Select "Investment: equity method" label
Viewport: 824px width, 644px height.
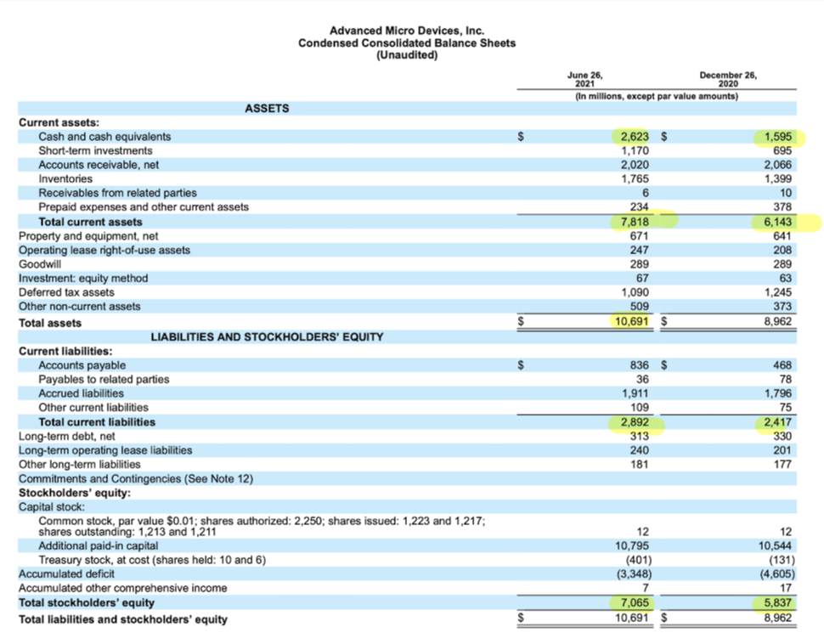pos(83,278)
